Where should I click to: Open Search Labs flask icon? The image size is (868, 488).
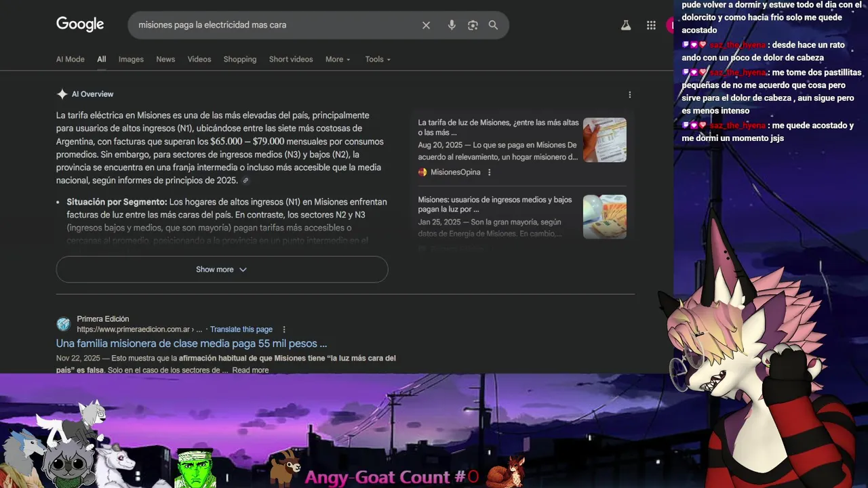626,25
